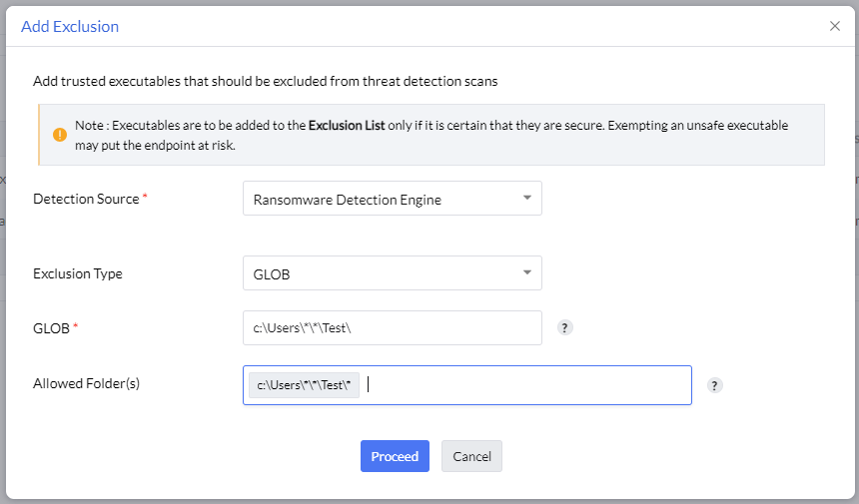Click the Exclusion Type label
The height and width of the screenshot is (504, 859).
tap(78, 273)
